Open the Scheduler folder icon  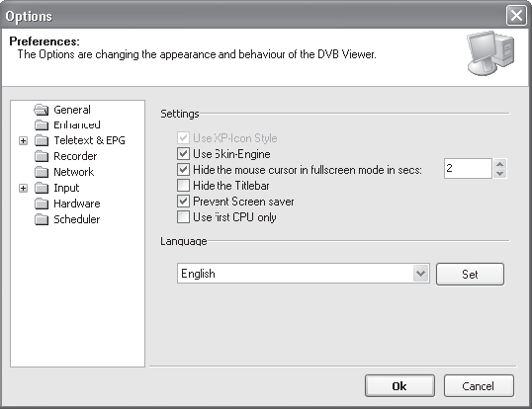tap(42, 219)
